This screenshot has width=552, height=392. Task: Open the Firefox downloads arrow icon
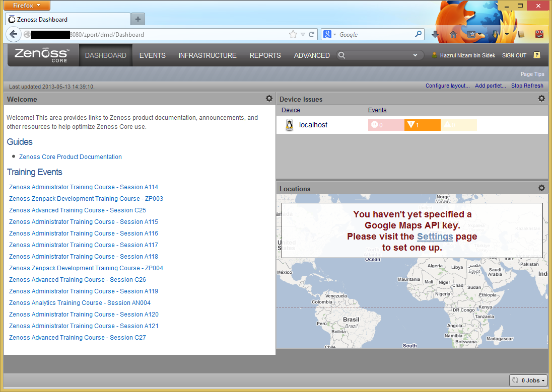coord(435,34)
